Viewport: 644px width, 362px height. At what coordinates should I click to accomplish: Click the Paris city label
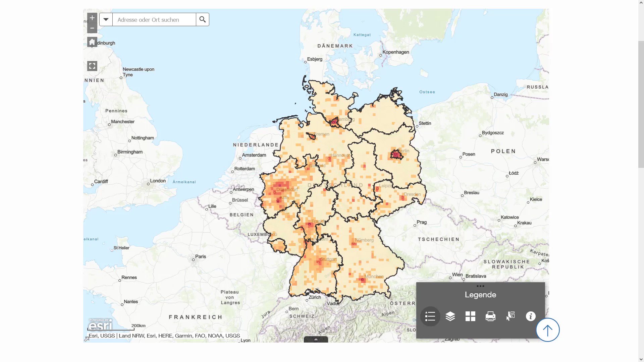click(x=201, y=256)
